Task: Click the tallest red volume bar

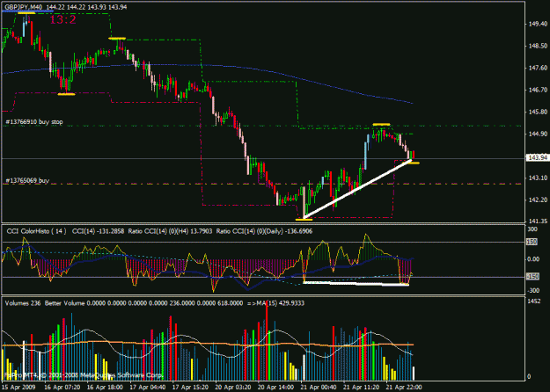Action: pos(267,342)
